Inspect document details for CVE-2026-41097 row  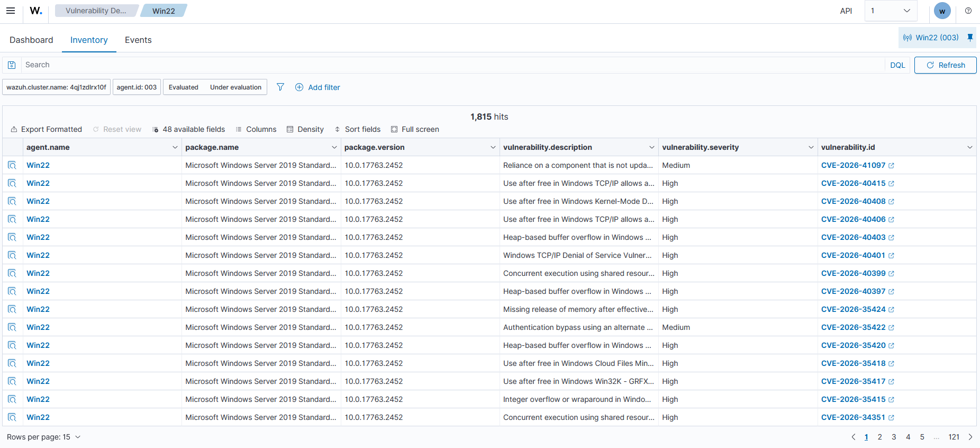tap(12, 165)
